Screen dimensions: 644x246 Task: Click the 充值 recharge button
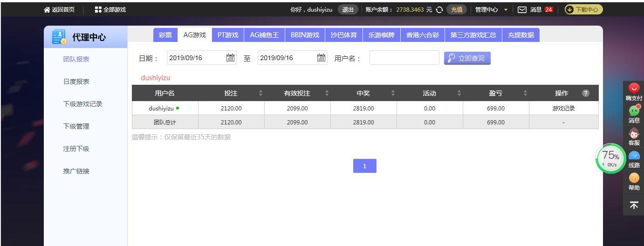[456, 9]
